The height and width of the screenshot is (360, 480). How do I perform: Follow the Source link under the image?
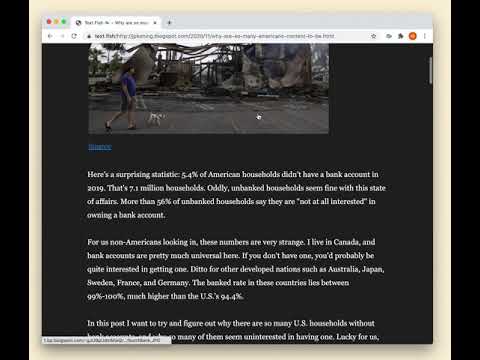pyautogui.click(x=100, y=147)
